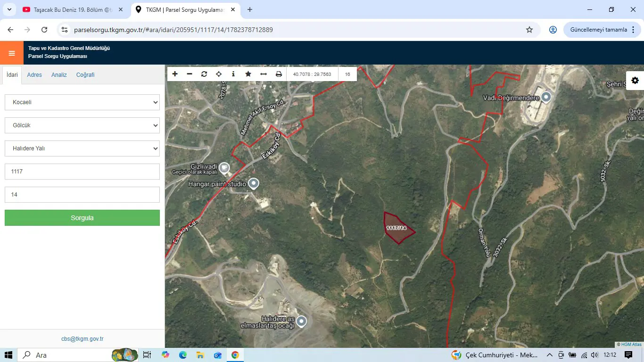Expand the Gölcük district dropdown
Image resolution: width=644 pixels, height=362 pixels.
coord(82,125)
